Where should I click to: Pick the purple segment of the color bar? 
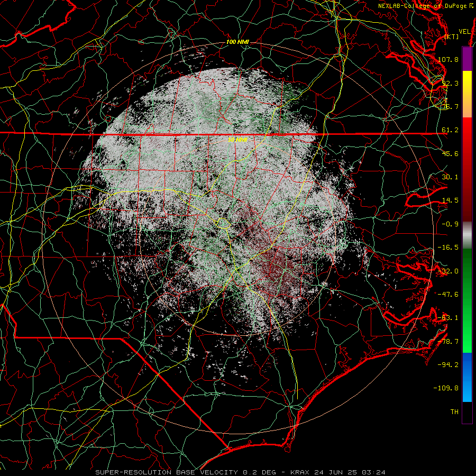pyautogui.click(x=467, y=59)
